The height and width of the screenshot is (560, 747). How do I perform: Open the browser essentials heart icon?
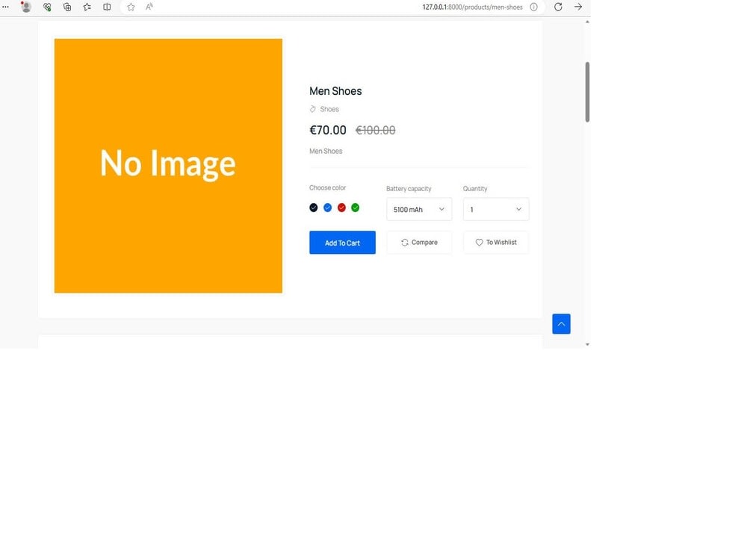46,7
